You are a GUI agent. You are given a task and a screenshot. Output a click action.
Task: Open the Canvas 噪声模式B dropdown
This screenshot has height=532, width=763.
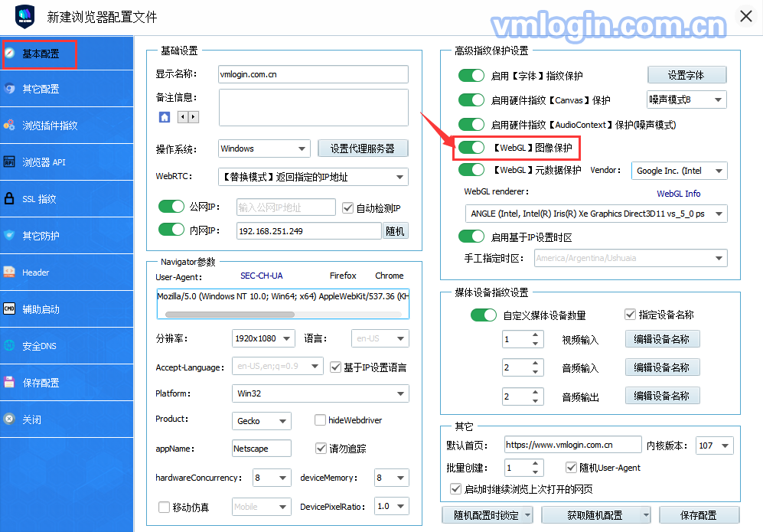click(x=686, y=100)
